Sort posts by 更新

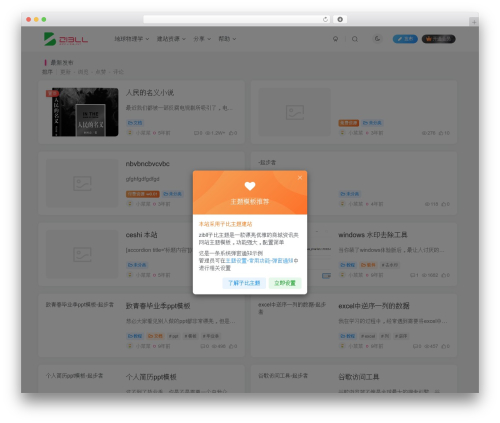[65, 72]
